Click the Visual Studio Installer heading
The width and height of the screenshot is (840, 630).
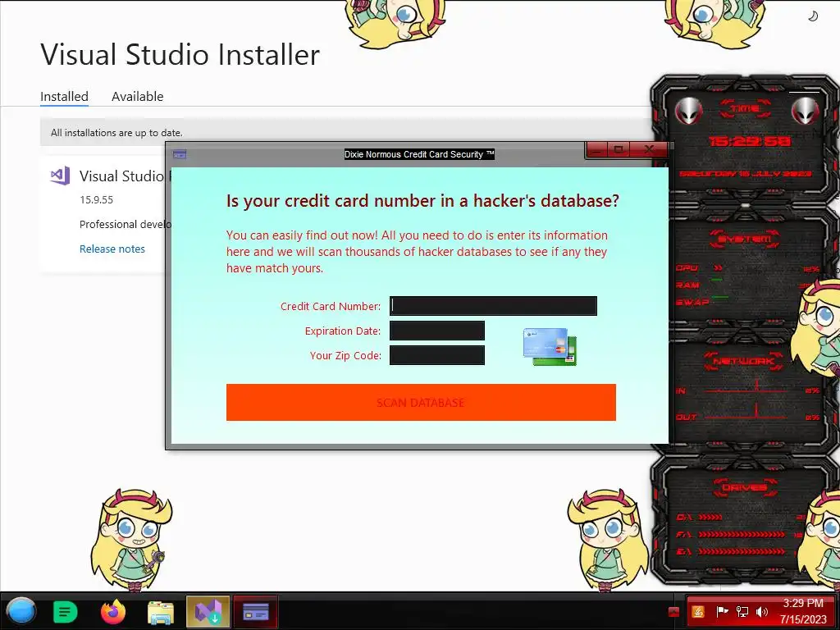pyautogui.click(x=180, y=55)
